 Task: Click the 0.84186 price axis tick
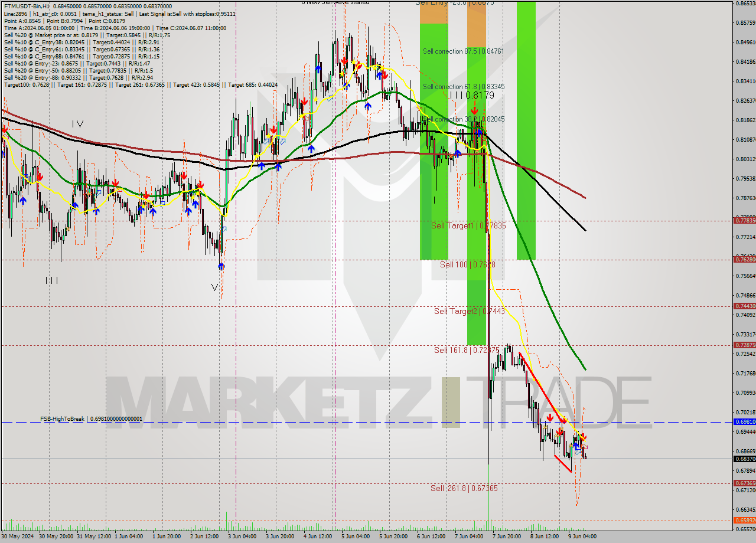745,61
